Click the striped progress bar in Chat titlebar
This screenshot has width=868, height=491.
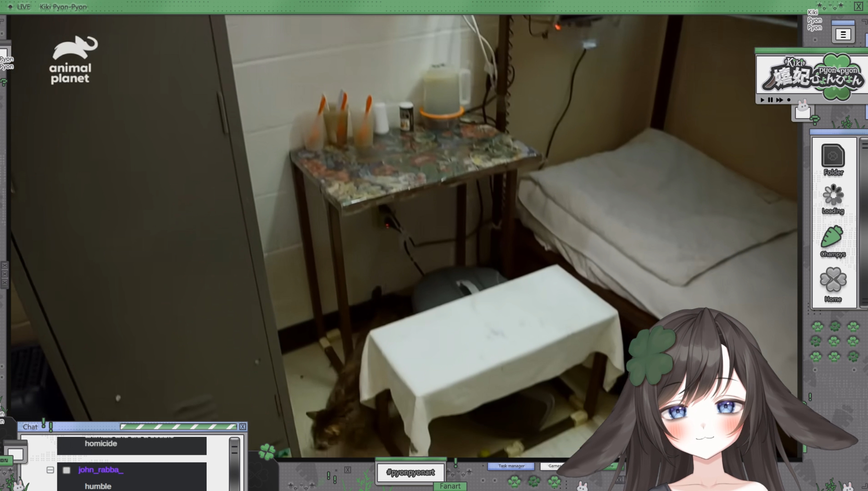click(x=178, y=427)
